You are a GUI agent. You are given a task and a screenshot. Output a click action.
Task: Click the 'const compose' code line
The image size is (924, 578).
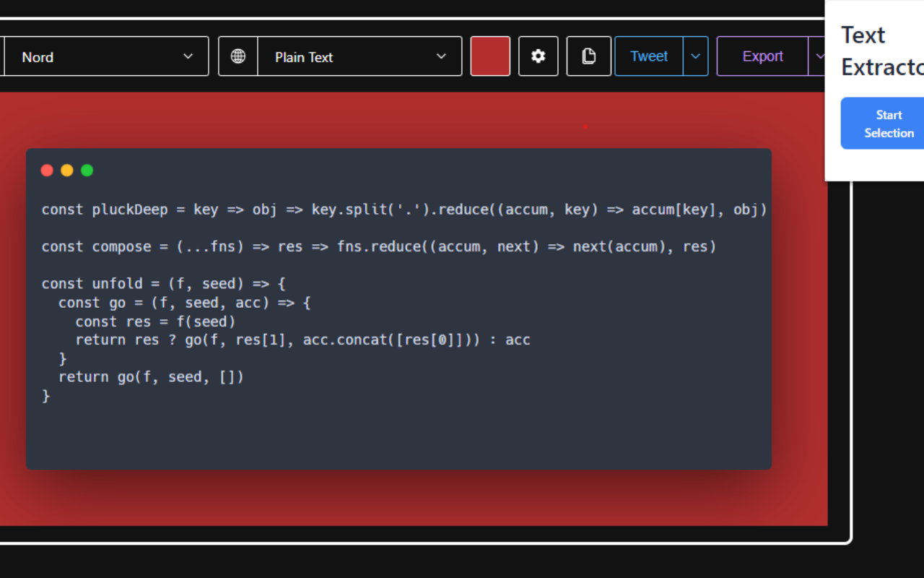pyautogui.click(x=379, y=246)
